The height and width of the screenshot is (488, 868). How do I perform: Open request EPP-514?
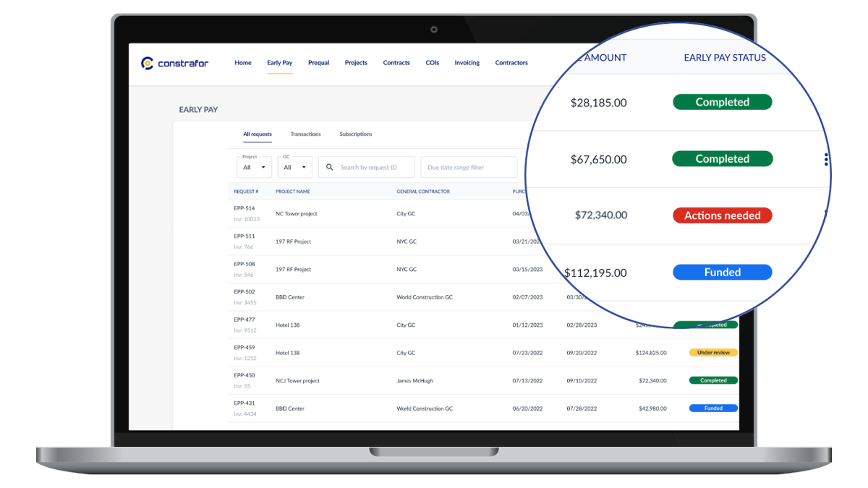point(244,208)
